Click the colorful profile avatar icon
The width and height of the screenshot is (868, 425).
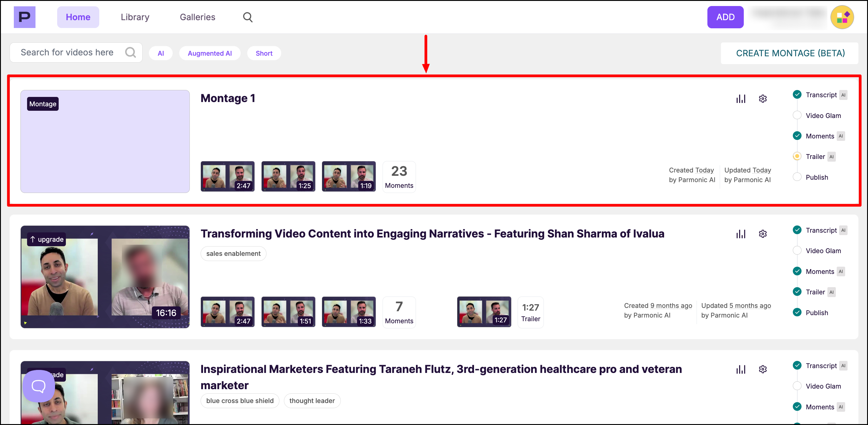pos(842,17)
